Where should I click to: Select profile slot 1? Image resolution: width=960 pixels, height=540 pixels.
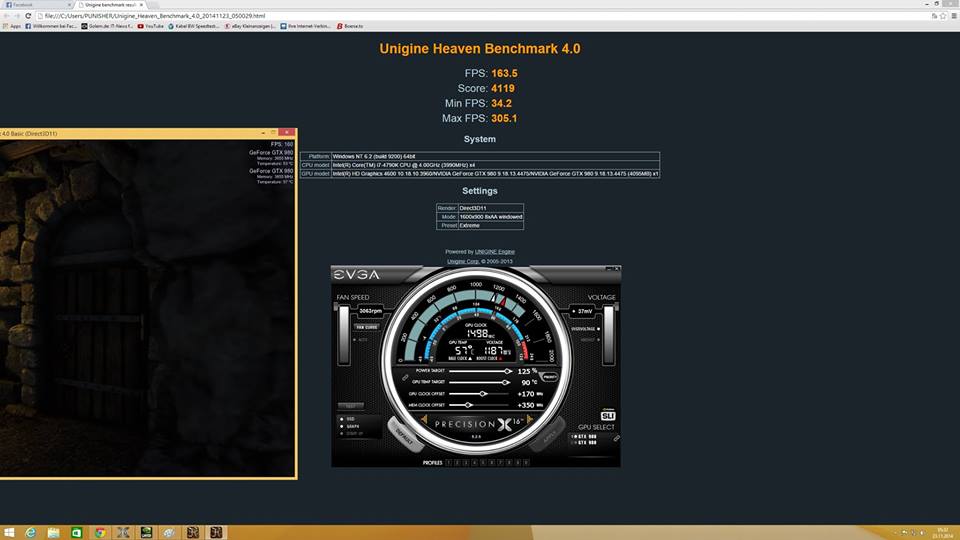(x=448, y=463)
